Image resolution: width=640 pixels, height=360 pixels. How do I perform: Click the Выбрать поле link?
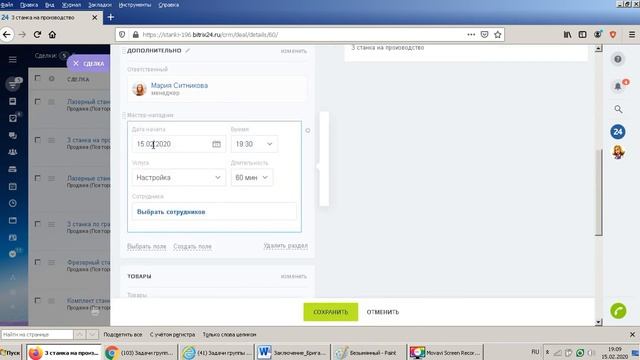(x=147, y=247)
